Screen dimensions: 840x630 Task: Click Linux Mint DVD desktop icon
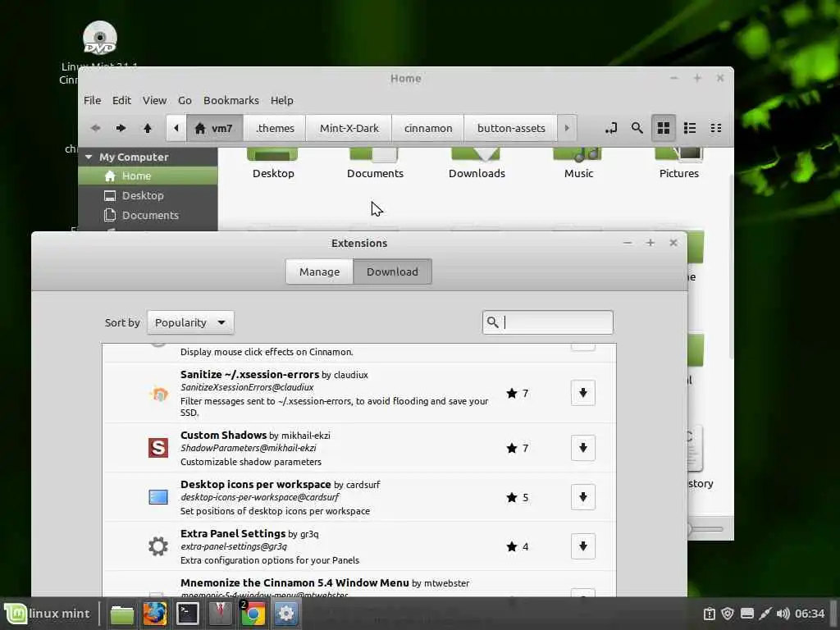point(99,38)
